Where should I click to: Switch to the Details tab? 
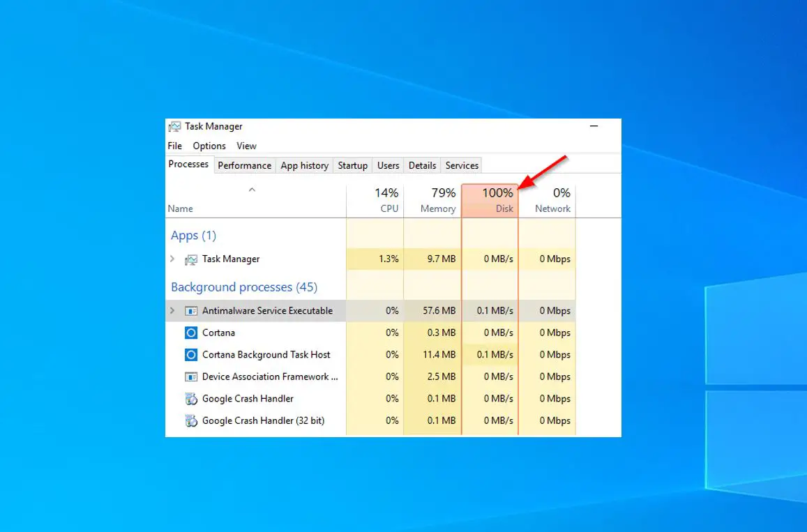tap(422, 166)
